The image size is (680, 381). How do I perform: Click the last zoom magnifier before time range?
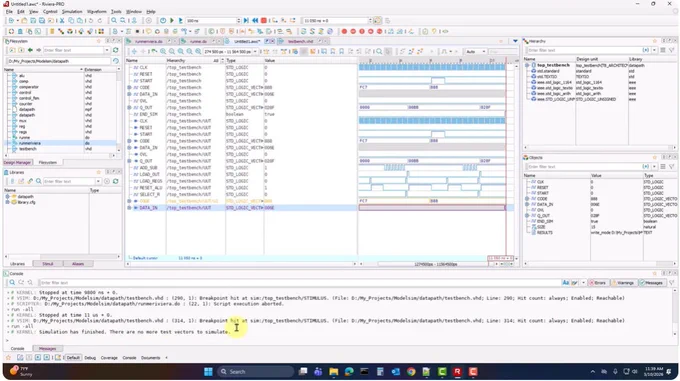point(198,51)
